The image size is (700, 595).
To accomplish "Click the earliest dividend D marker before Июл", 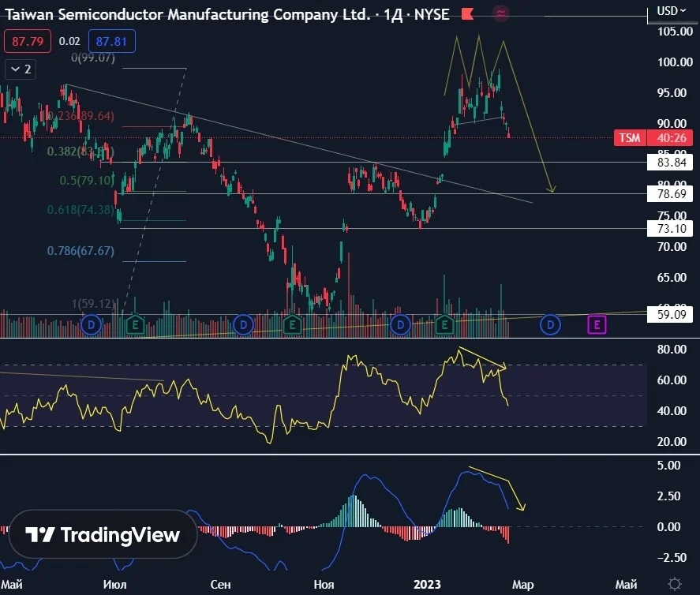I will (x=91, y=325).
